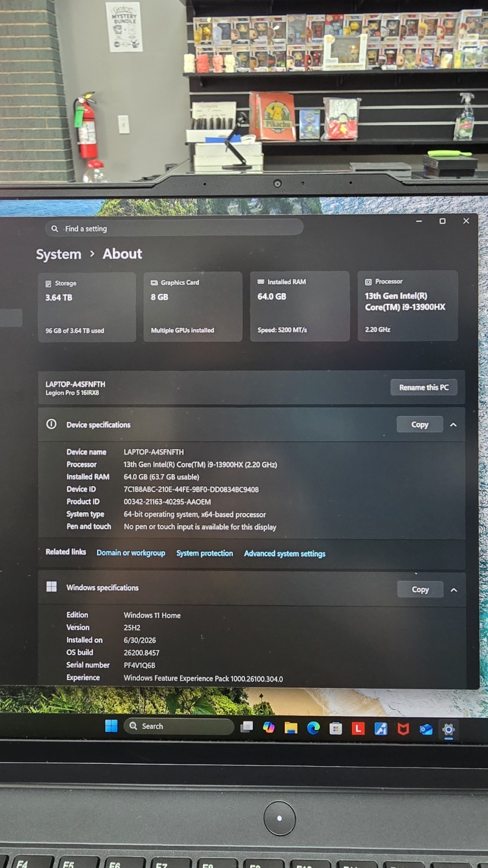Viewport: 488px width, 868px height.
Task: Open the Installed RAM 64.0 GB card
Action: (x=299, y=306)
